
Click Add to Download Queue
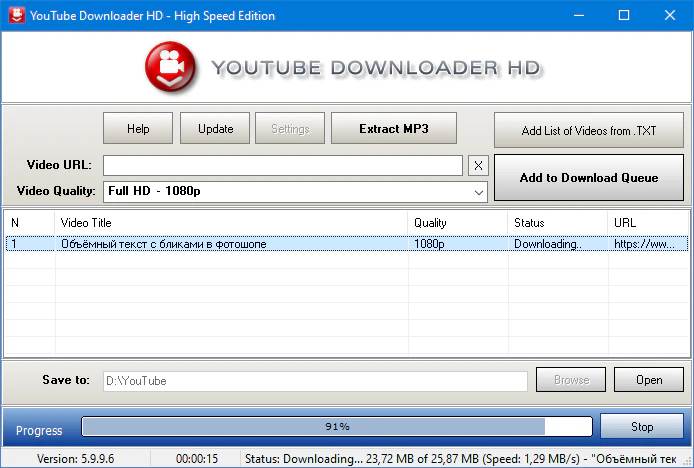[x=589, y=178]
